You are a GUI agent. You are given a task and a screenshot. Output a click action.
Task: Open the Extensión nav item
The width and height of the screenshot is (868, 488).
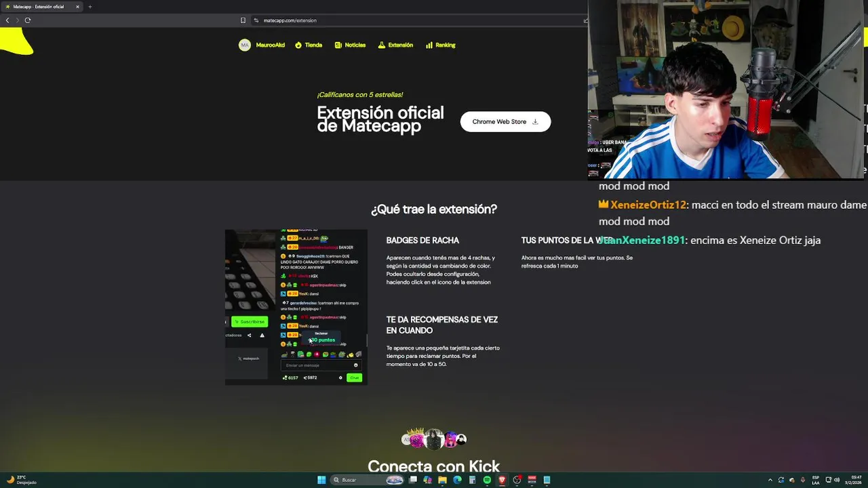click(400, 45)
